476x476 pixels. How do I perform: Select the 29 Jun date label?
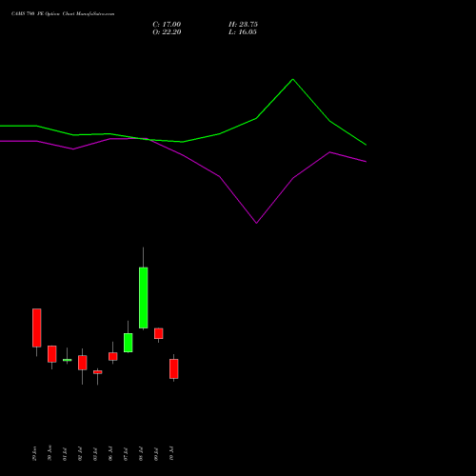(x=34, y=453)
